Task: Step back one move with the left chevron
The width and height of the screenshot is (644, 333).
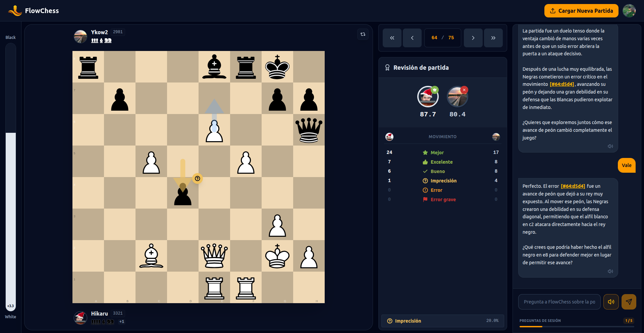Action: pos(412,38)
